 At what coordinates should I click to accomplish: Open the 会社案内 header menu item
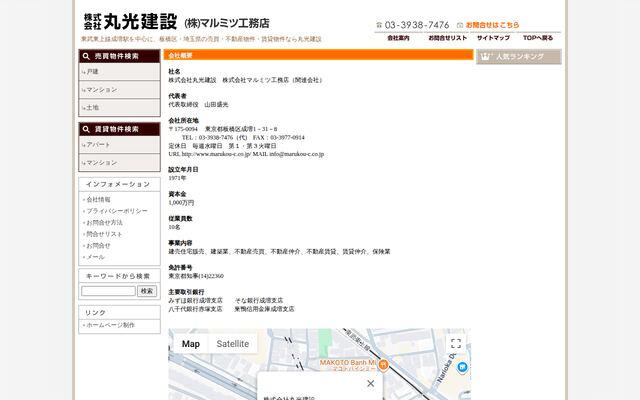click(398, 38)
